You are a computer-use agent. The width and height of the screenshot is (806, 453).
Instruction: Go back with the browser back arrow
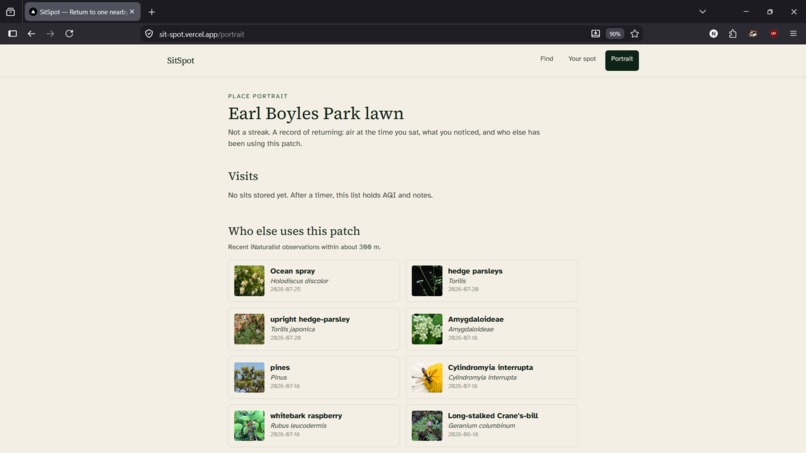[31, 34]
